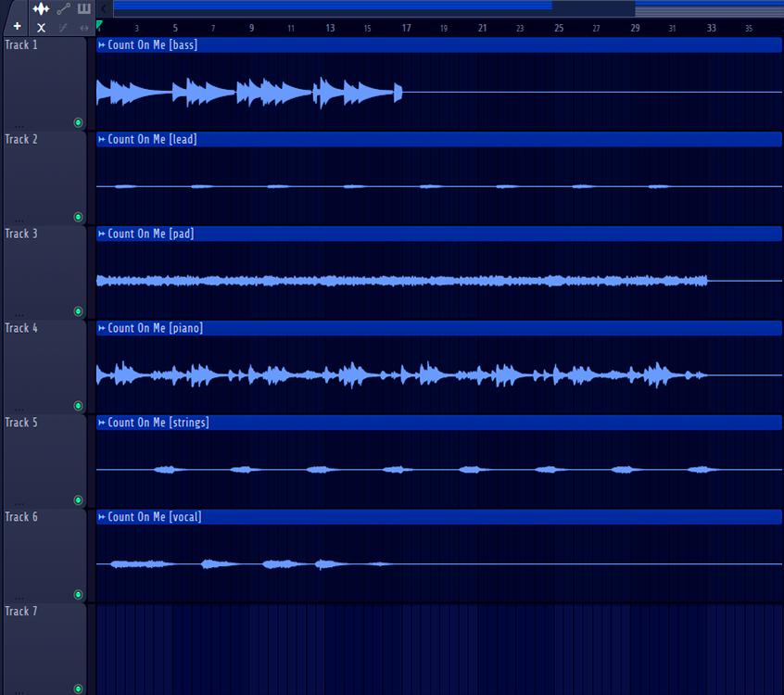Image resolution: width=784 pixels, height=695 pixels.
Task: Open the Track 4 options three dots
Action: [19, 408]
